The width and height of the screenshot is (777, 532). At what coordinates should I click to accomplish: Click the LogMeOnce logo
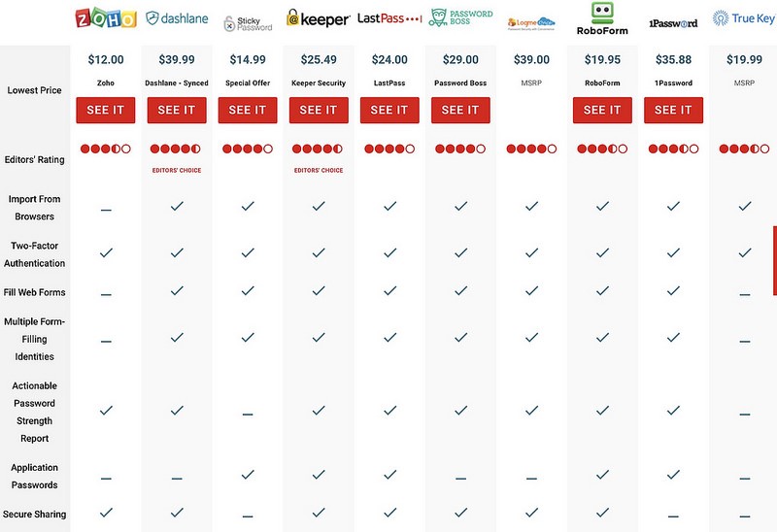(531, 21)
